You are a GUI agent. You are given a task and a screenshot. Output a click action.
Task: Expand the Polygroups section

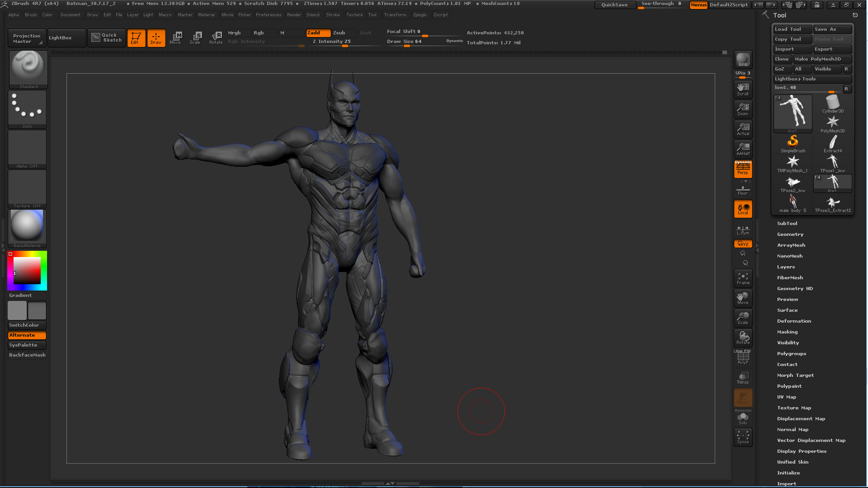pos(792,353)
